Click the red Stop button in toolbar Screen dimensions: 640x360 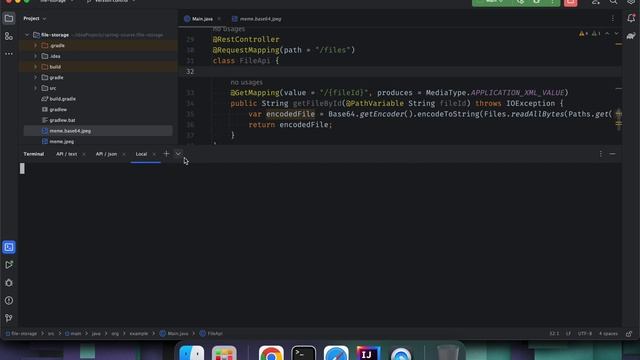[571, 2]
